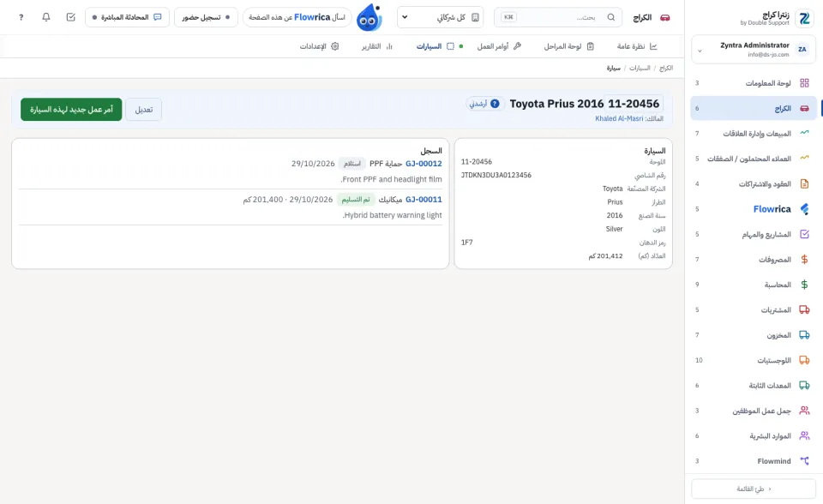This screenshot has height=504, width=823.
Task: Click the text Front PPF and headlight film
Action: pyautogui.click(x=391, y=179)
